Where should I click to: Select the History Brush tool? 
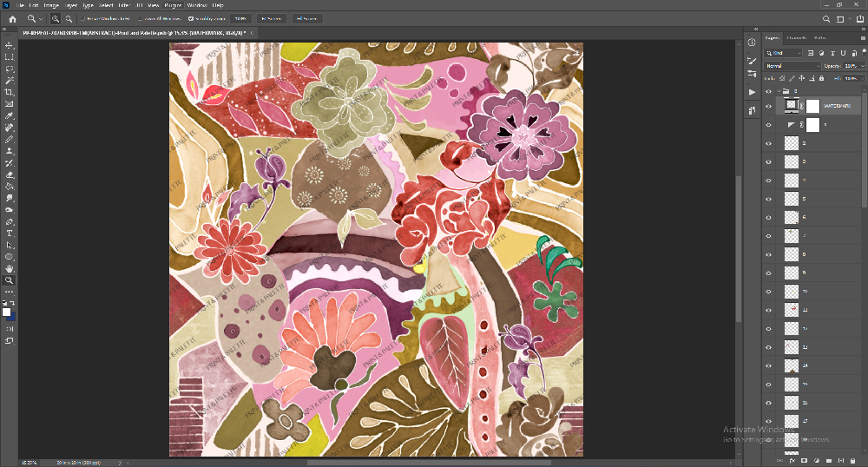pyautogui.click(x=10, y=162)
